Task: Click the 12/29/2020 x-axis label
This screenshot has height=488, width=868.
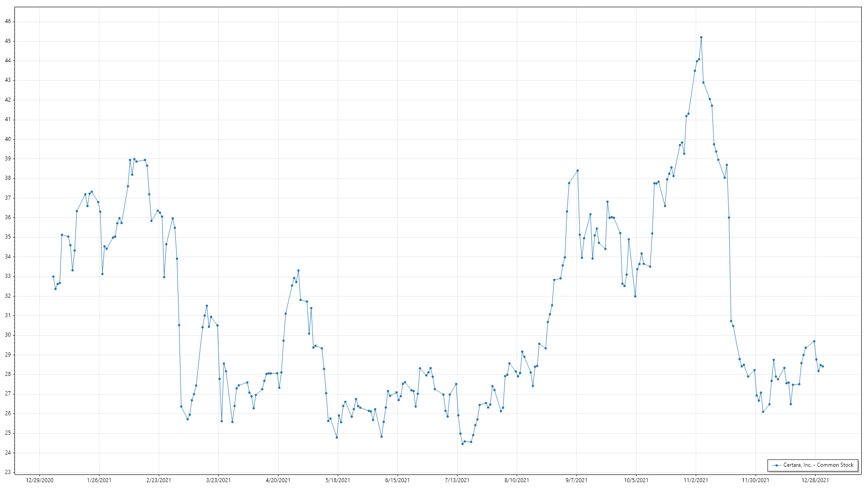Action: [x=40, y=480]
